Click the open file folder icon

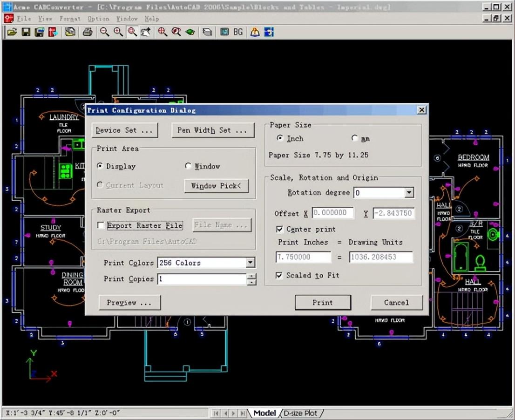click(12, 32)
